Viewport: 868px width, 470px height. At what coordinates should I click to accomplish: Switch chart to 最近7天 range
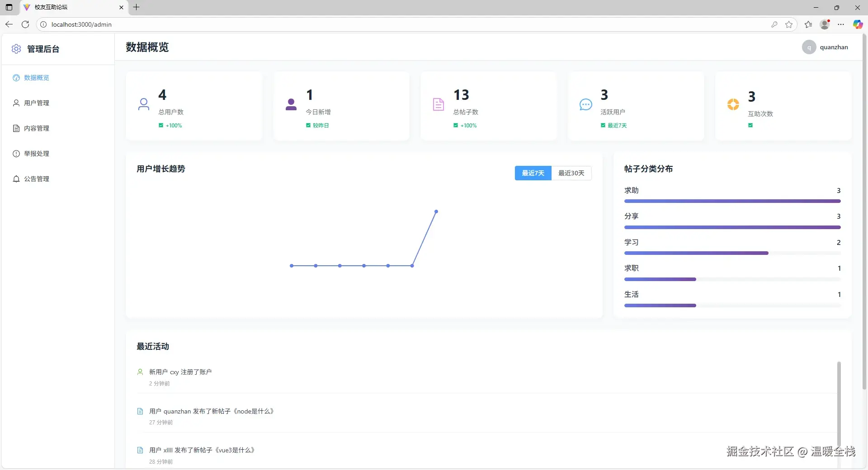click(x=533, y=173)
